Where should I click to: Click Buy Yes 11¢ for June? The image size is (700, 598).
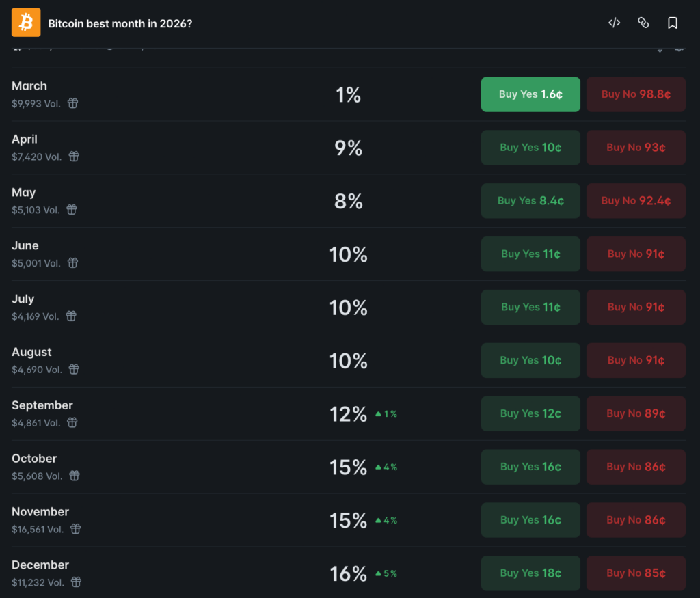tap(530, 254)
